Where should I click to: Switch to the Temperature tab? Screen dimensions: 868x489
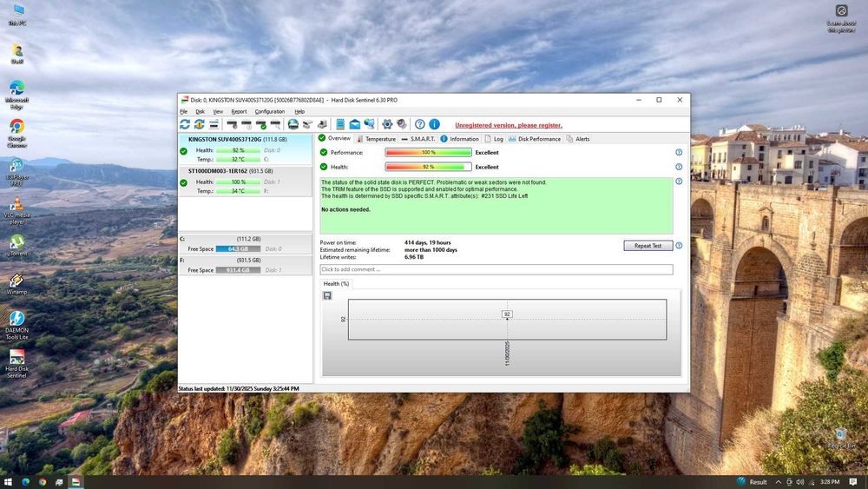pyautogui.click(x=376, y=139)
